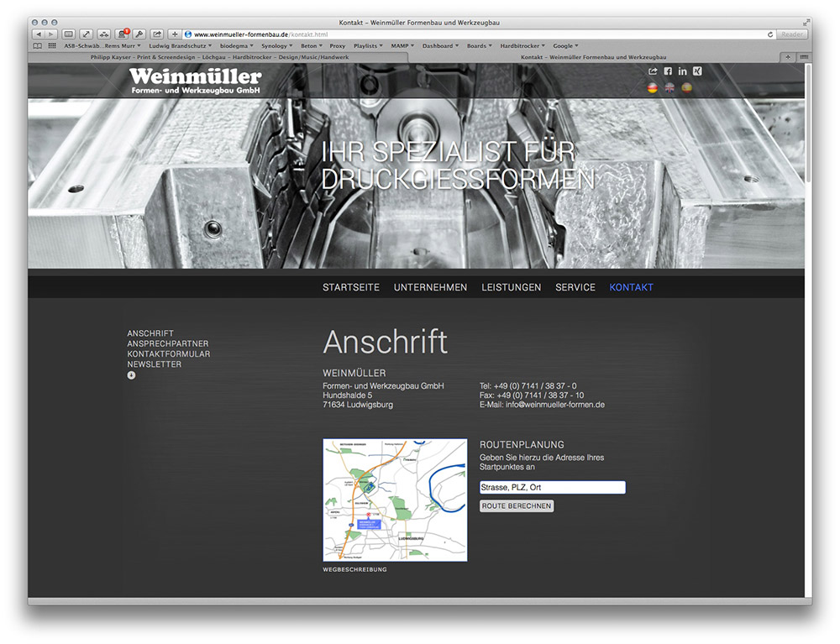Open UNTERNEHMEN in site navigation
Viewport: 840px width, 644px height.
430,287
